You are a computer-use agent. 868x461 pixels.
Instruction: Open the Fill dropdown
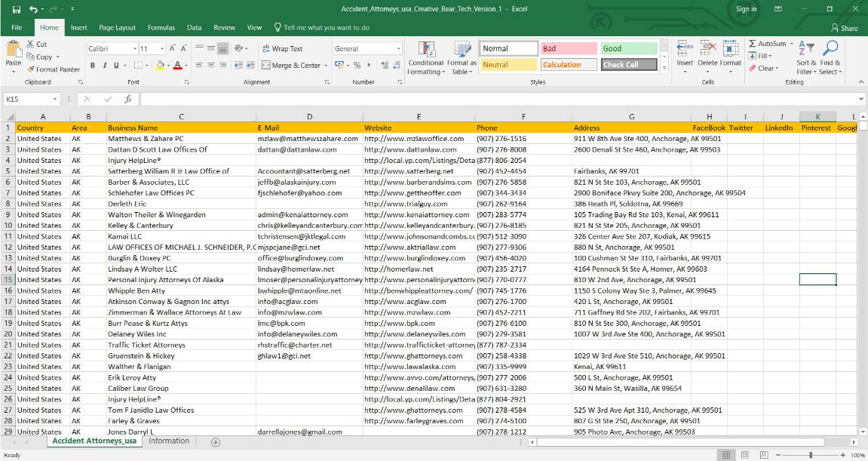click(x=759, y=56)
